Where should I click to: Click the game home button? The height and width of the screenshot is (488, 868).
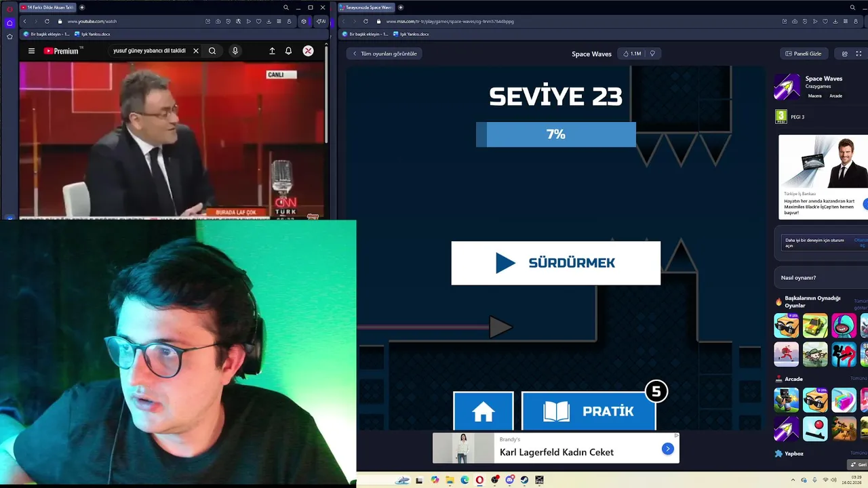tap(484, 411)
